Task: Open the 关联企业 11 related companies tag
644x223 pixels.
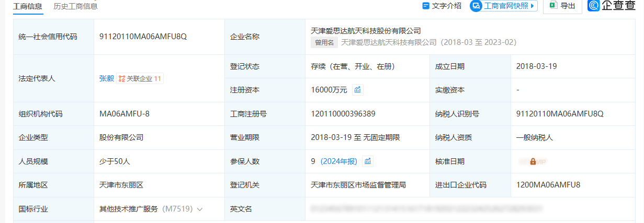Action: click(140, 78)
